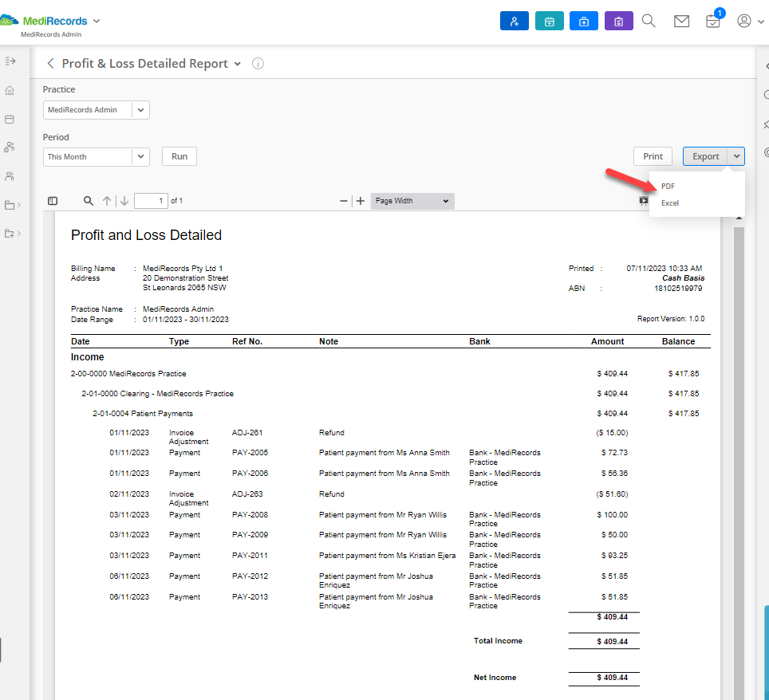This screenshot has width=769, height=700.
Task: Open the mail envelope icon
Action: coord(681,21)
